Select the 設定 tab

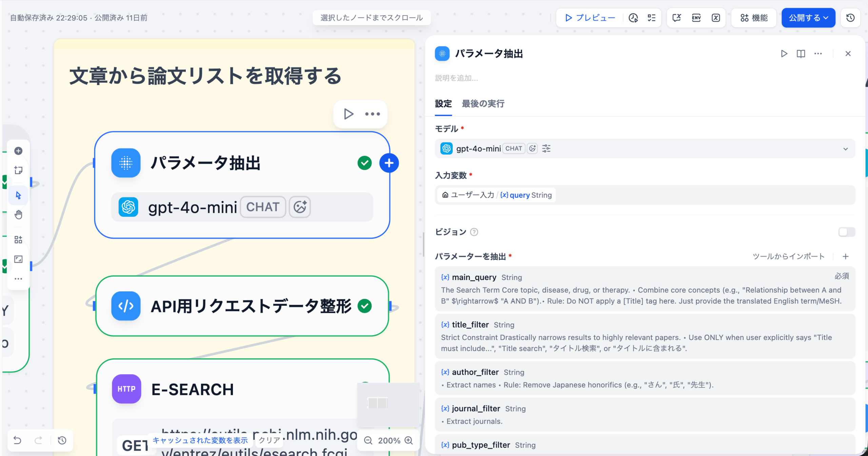pyautogui.click(x=443, y=103)
